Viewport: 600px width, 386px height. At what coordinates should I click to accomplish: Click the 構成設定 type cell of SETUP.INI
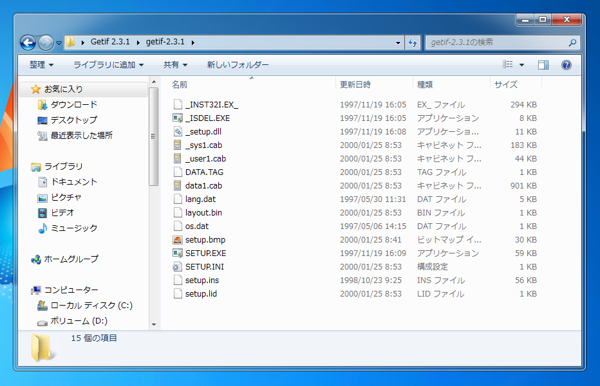(432, 267)
